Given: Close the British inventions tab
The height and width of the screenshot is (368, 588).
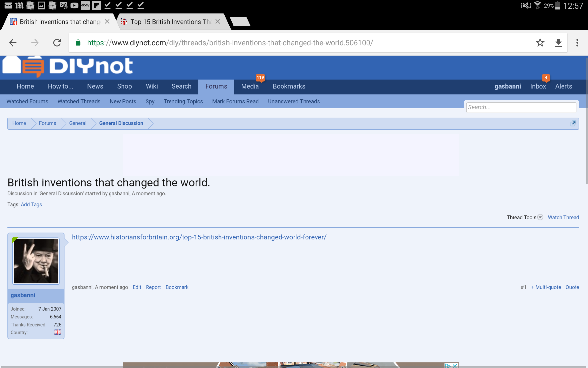Looking at the screenshot, I should pyautogui.click(x=107, y=22).
